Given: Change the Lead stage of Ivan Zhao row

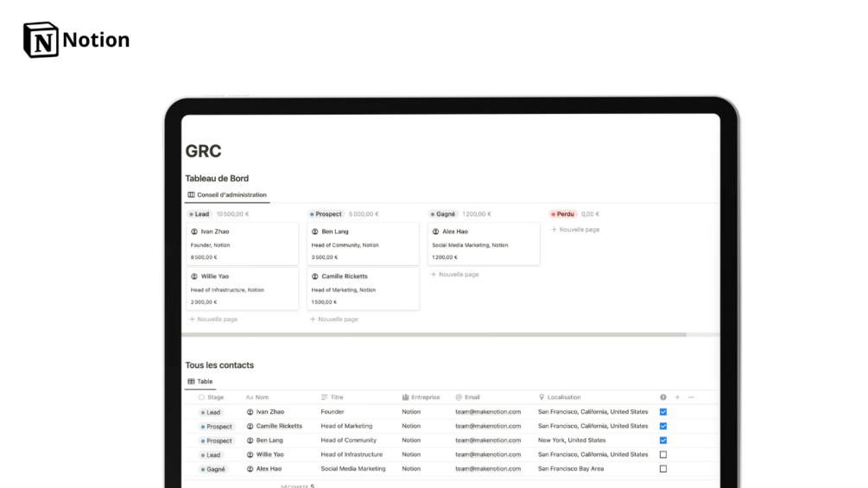Looking at the screenshot, I should [x=211, y=413].
